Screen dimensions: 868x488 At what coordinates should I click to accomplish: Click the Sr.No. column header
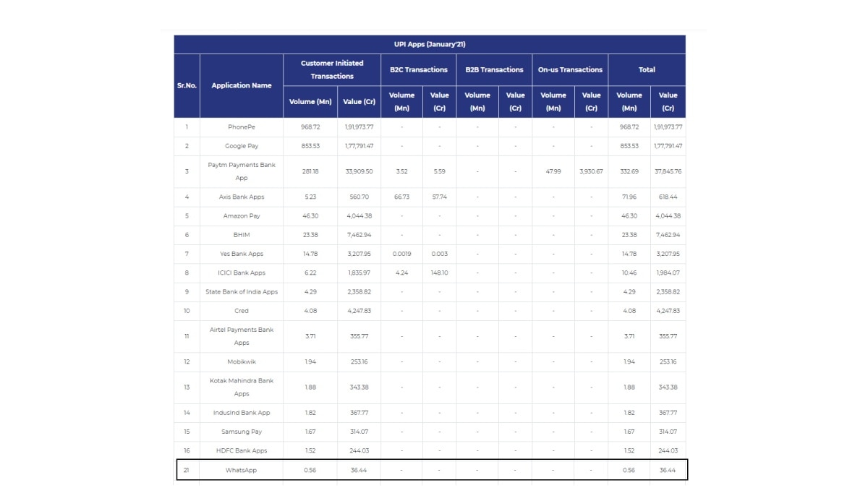[187, 85]
